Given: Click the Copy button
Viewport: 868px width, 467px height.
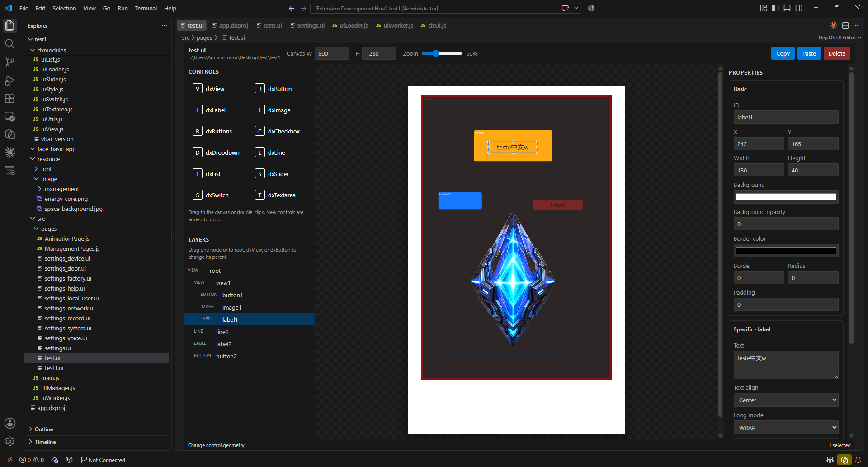Looking at the screenshot, I should tap(783, 53).
